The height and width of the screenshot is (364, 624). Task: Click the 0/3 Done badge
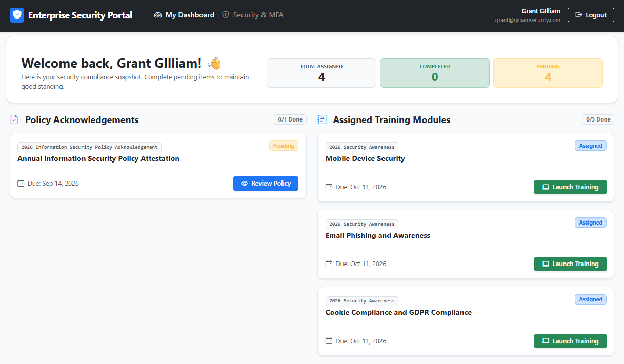point(598,119)
